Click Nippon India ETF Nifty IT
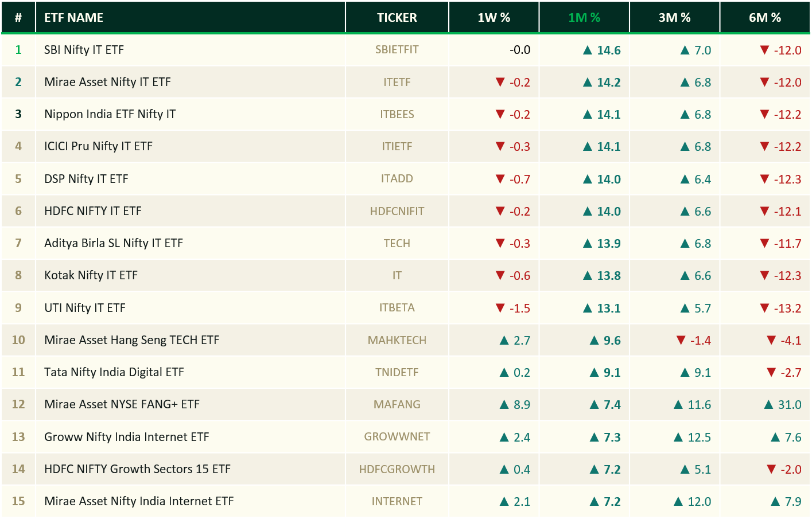 tap(110, 114)
